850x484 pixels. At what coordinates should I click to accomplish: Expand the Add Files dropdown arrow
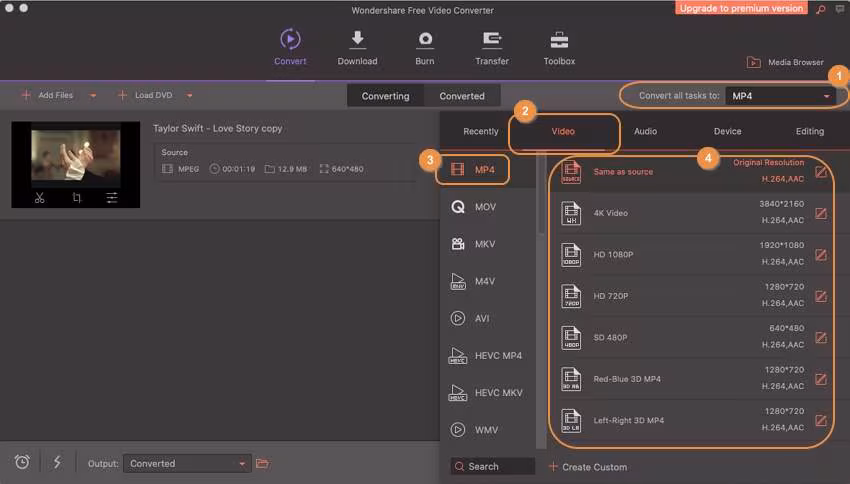(93, 95)
